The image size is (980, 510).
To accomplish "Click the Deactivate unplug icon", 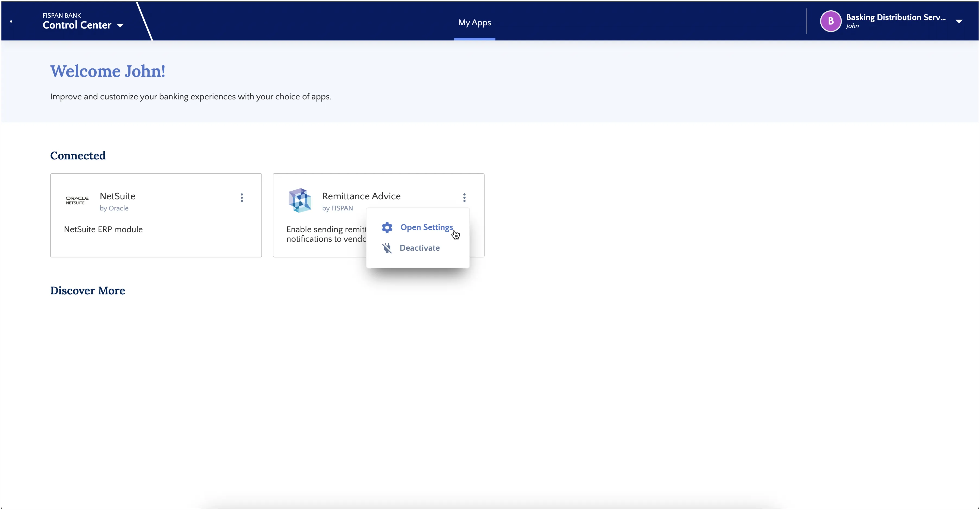I will click(387, 248).
